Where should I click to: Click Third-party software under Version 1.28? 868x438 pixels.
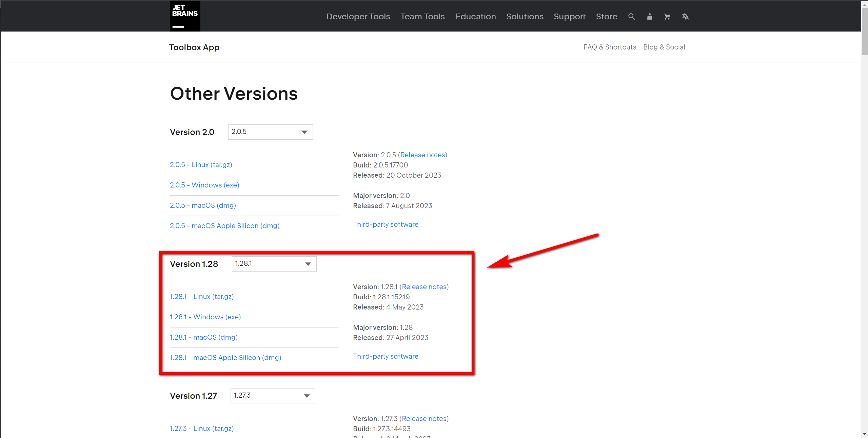[386, 356]
